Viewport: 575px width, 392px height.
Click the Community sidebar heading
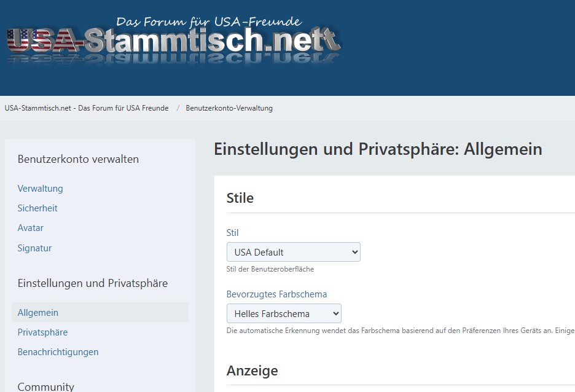46,386
